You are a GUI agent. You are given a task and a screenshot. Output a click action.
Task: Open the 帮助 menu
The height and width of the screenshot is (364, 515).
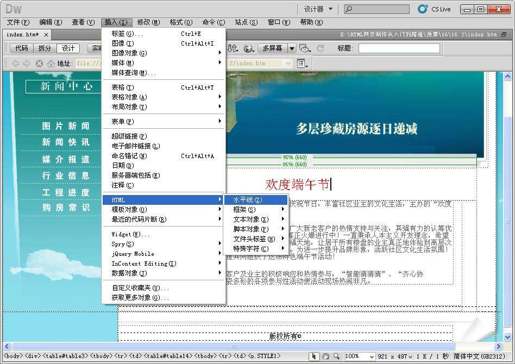click(311, 22)
